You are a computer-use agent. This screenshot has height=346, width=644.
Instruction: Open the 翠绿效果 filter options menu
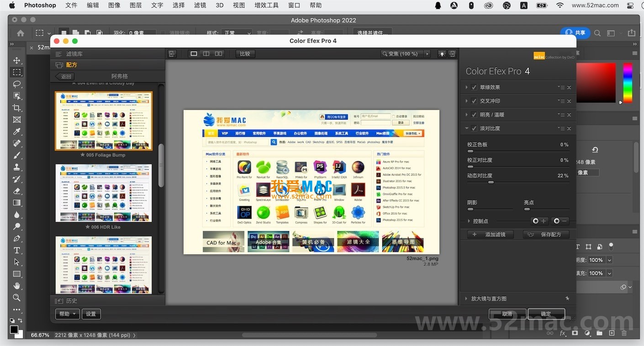point(561,87)
